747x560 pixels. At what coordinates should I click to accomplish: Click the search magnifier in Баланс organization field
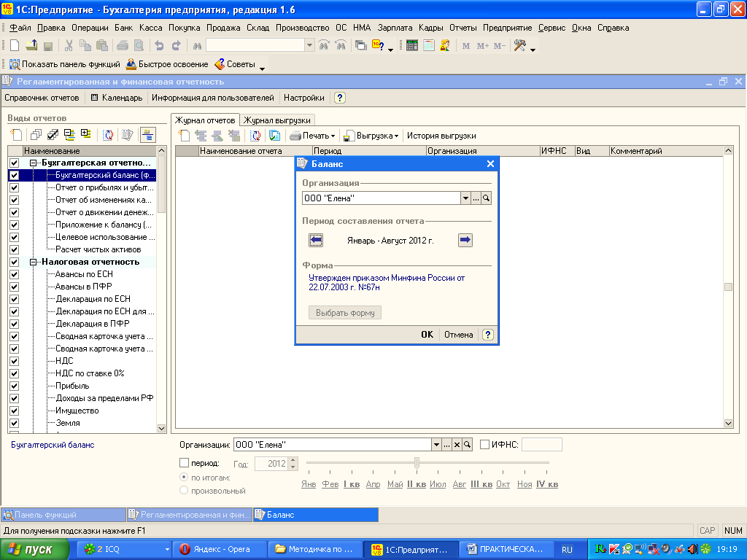pos(486,198)
